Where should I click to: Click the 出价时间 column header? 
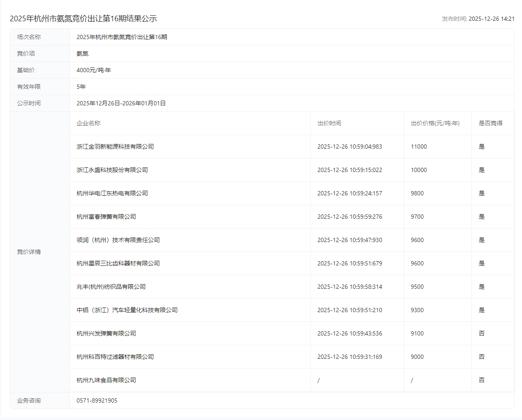(x=329, y=123)
